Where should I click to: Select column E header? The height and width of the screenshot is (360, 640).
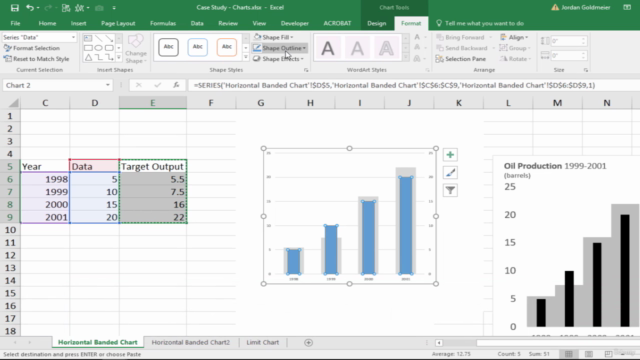(153, 103)
